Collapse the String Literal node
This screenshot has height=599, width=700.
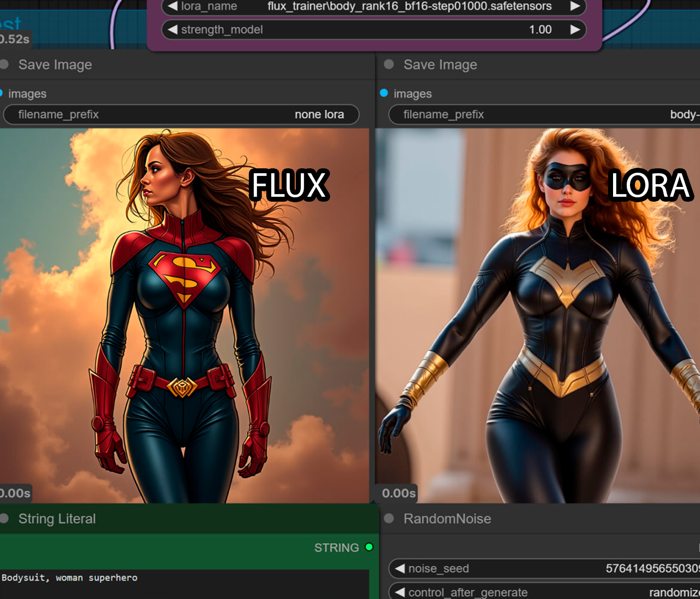coord(4,519)
